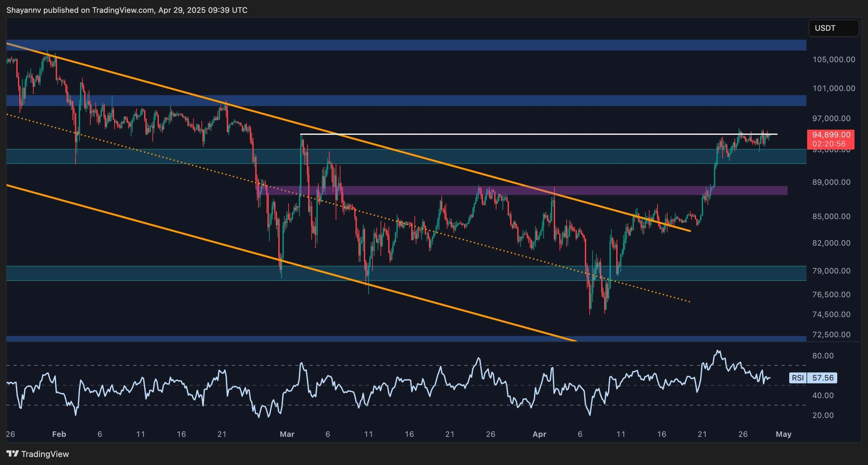Click the red 94,899.00 current price label
Image resolution: width=868 pixels, height=465 pixels.
point(831,135)
